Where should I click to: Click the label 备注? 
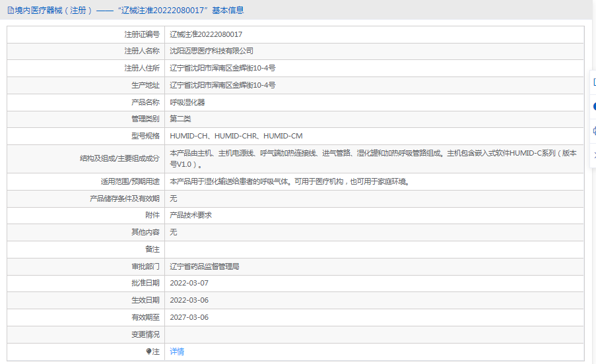coord(152,249)
